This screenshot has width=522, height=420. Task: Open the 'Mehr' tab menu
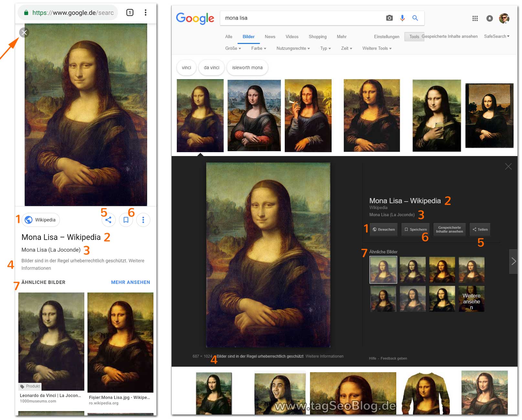coord(341,37)
